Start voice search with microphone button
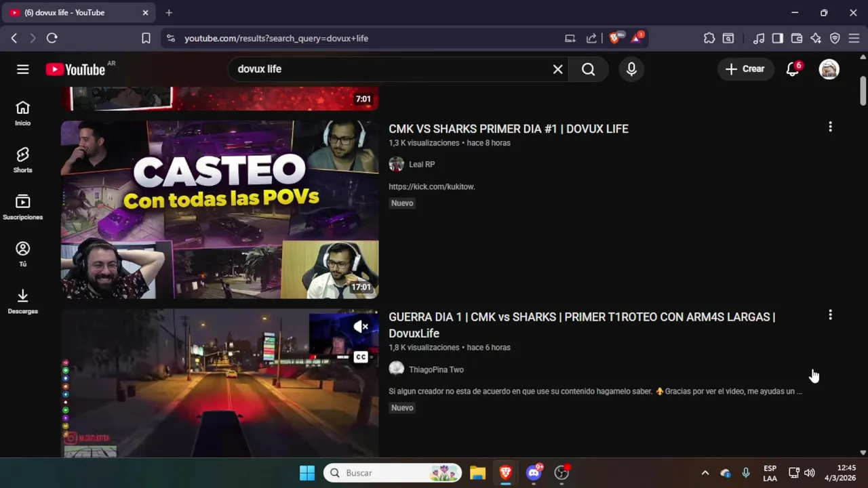This screenshot has width=868, height=488. pyautogui.click(x=631, y=69)
